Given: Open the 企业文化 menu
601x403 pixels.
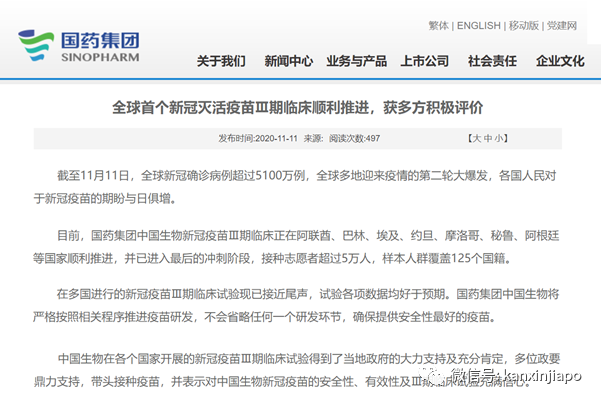Looking at the screenshot, I should [560, 61].
